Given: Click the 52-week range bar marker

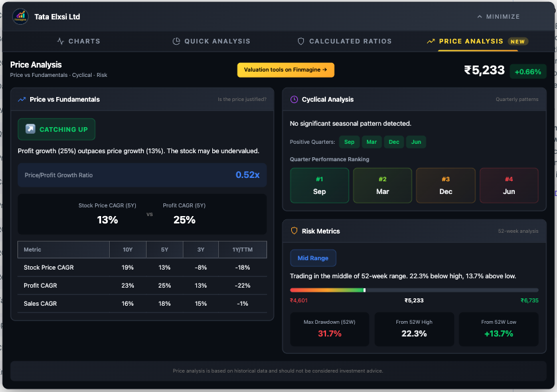Looking at the screenshot, I should pos(364,290).
